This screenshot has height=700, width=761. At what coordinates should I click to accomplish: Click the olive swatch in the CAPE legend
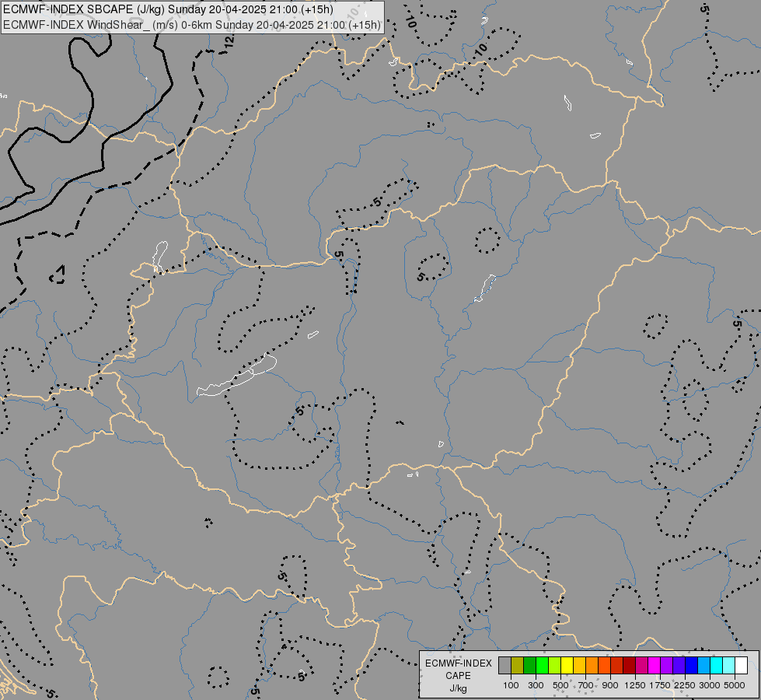[x=518, y=666]
